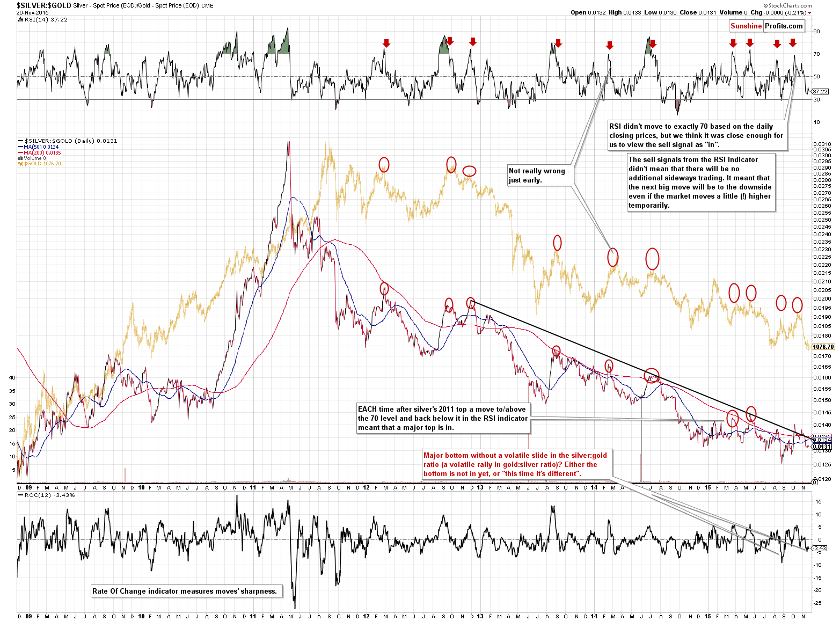
Task: Click the 'Volume 0' legend entry
Action: tap(35, 158)
